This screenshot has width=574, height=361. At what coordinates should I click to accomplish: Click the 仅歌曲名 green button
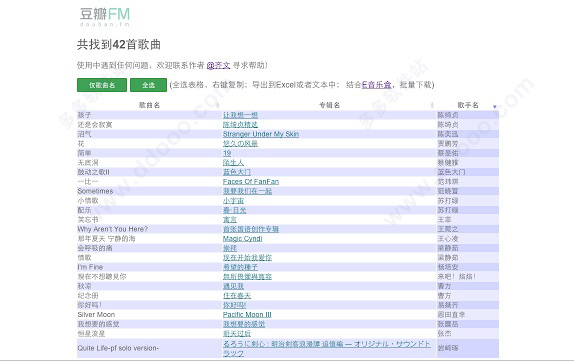tap(102, 85)
